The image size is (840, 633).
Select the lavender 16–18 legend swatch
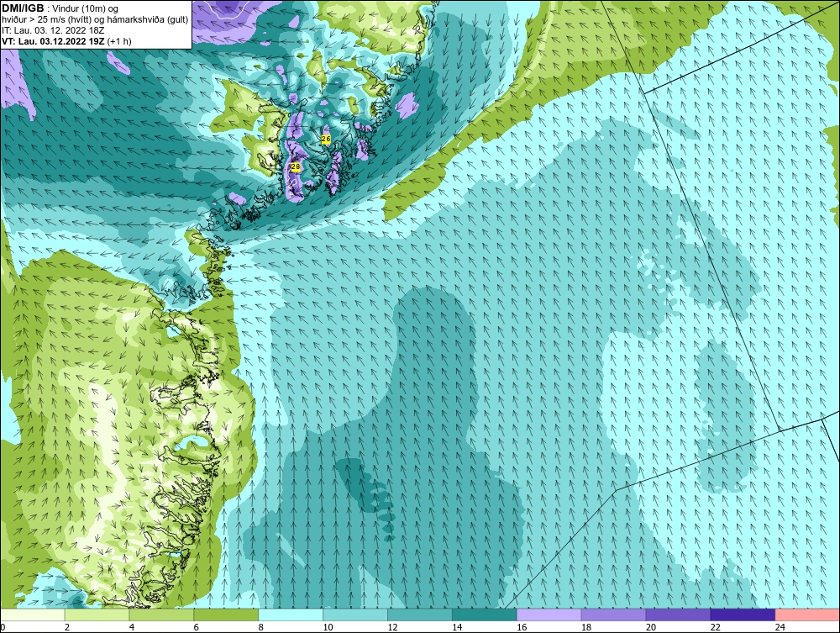tap(549, 615)
